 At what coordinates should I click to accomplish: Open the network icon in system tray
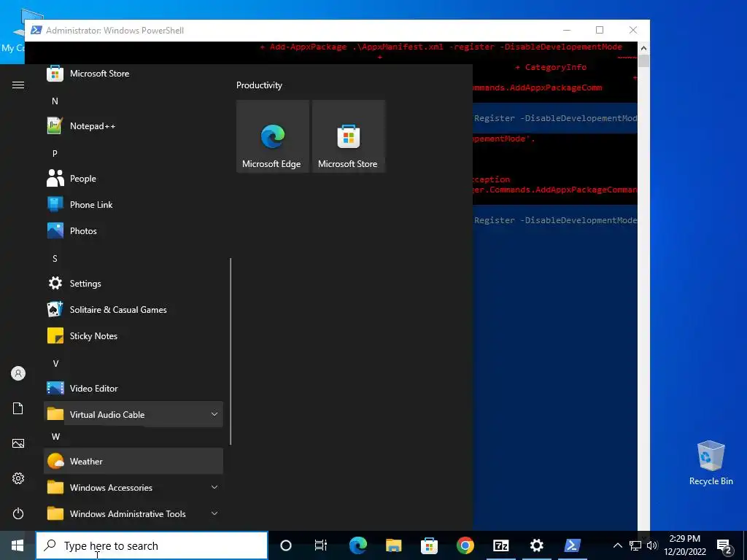coord(635,545)
